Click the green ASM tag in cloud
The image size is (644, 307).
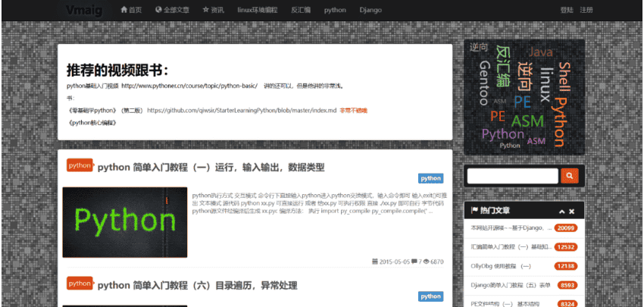[x=527, y=121]
